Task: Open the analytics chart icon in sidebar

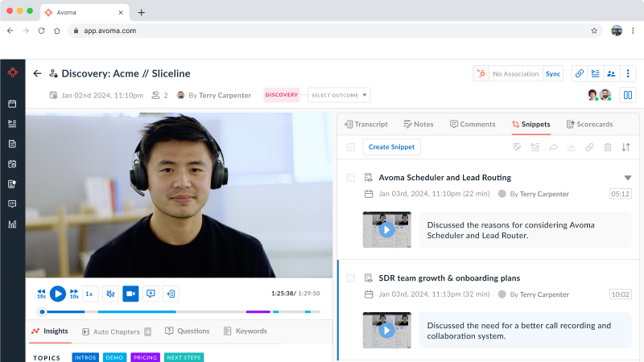Action: pyautogui.click(x=12, y=224)
